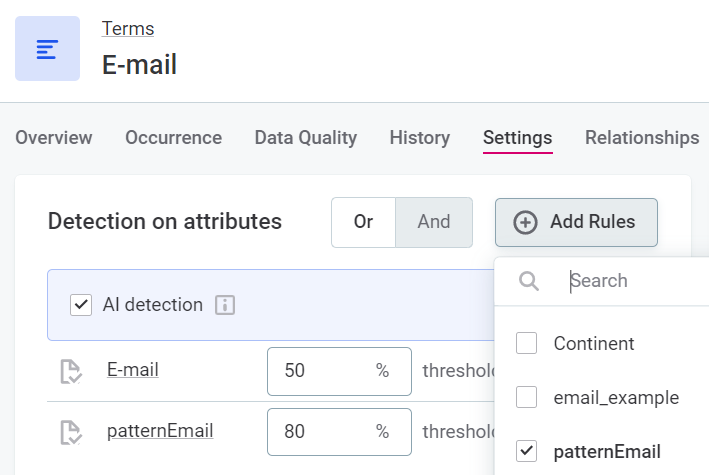
Task: Open the E-mail rule link
Action: click(x=132, y=370)
